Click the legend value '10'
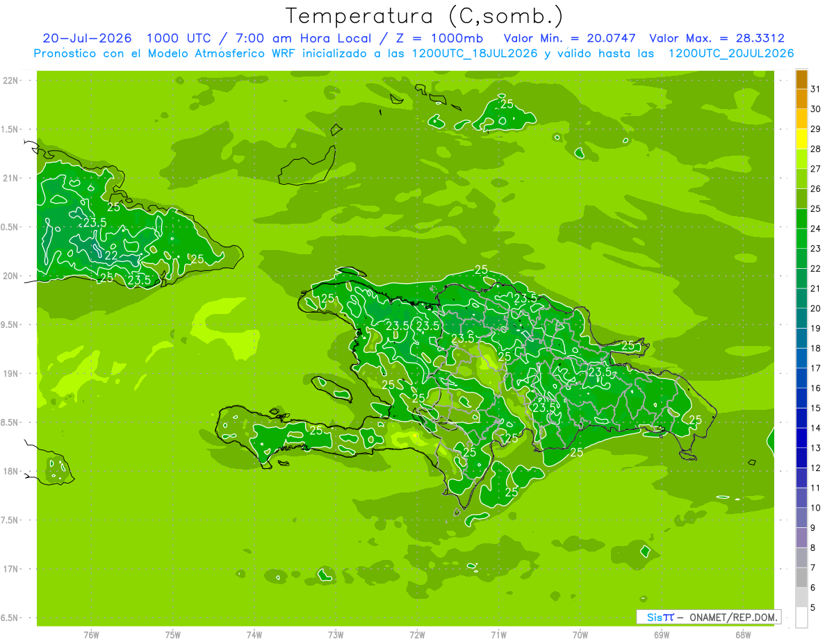Image resolution: width=834 pixels, height=644 pixels. [x=816, y=508]
